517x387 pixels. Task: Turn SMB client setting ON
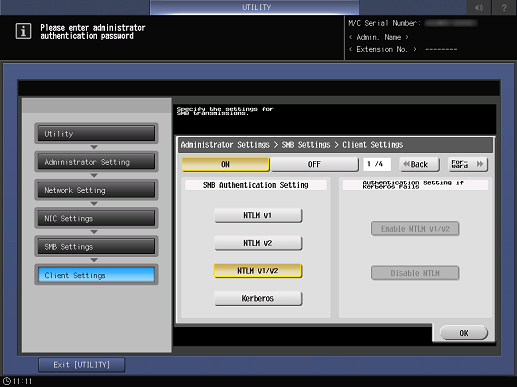pos(225,164)
